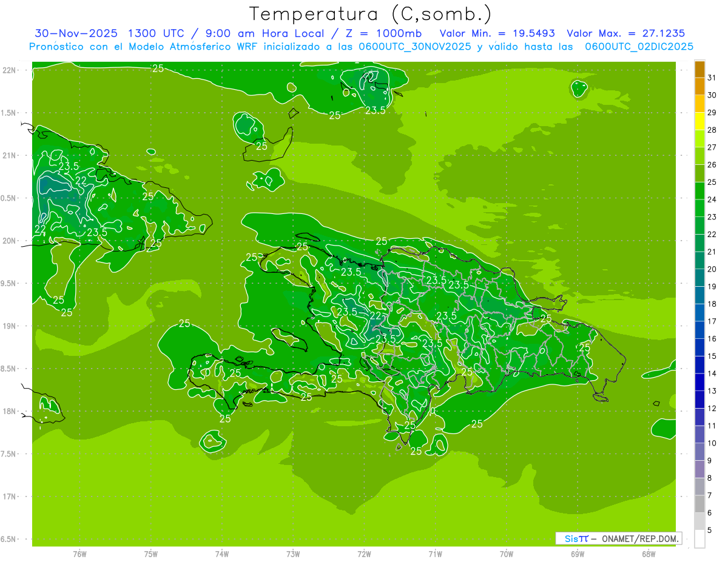
Task: Click the '5' colorbar scale label
Action: click(x=710, y=530)
